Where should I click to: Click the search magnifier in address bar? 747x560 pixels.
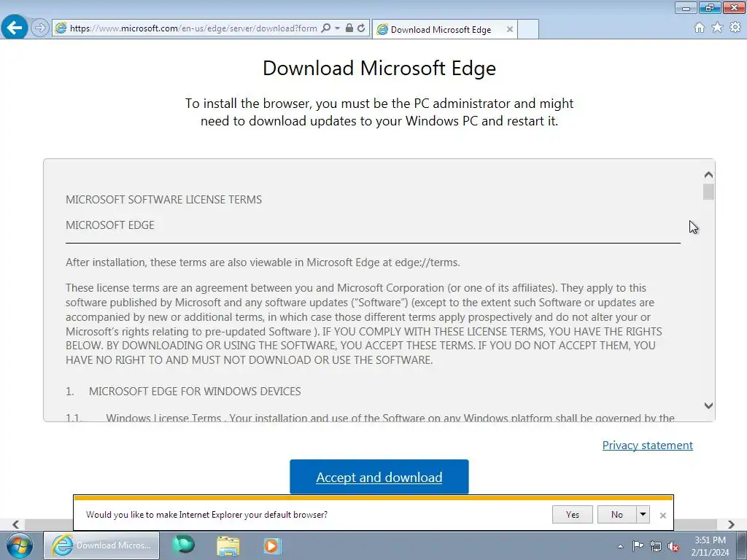(326, 28)
